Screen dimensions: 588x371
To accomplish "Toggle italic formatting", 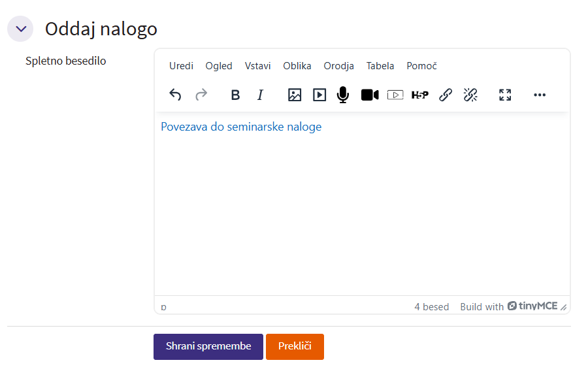I will tap(260, 95).
